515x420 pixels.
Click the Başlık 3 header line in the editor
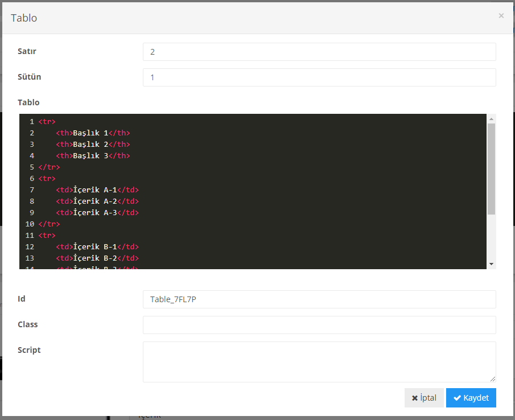pos(93,156)
